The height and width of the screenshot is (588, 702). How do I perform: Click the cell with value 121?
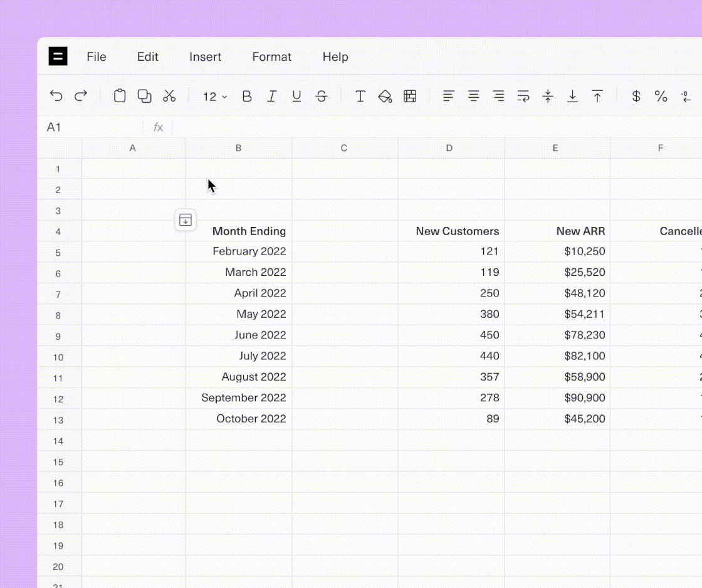[x=451, y=251]
